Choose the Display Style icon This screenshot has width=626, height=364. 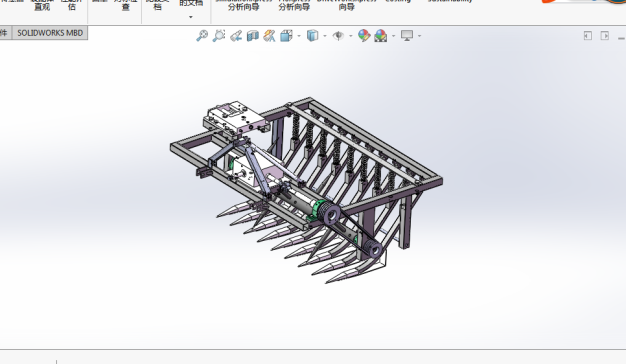(x=312, y=36)
